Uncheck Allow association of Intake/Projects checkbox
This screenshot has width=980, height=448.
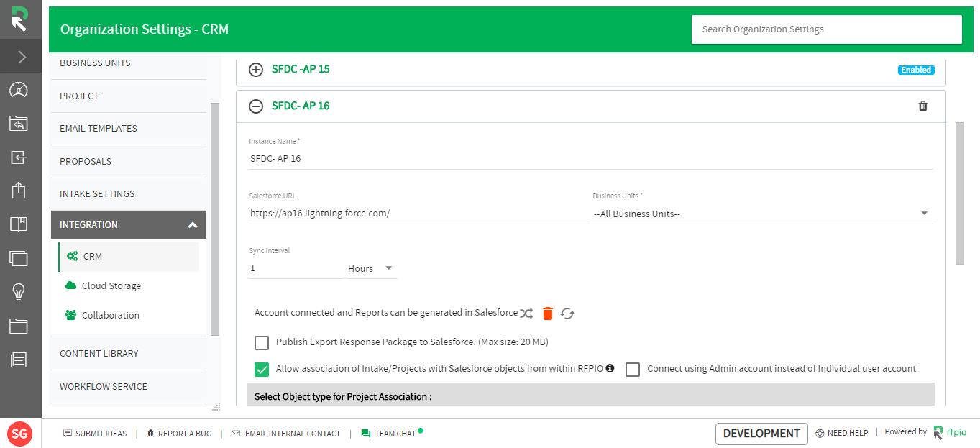[262, 370]
